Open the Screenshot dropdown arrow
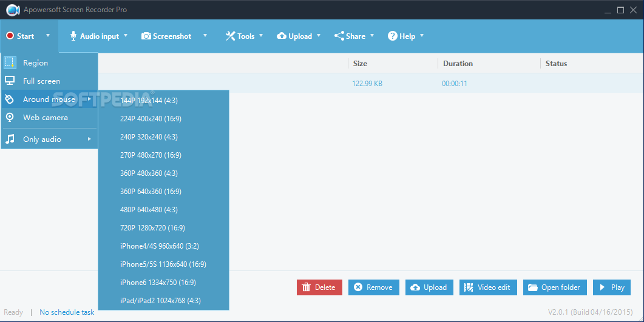 pyautogui.click(x=205, y=36)
